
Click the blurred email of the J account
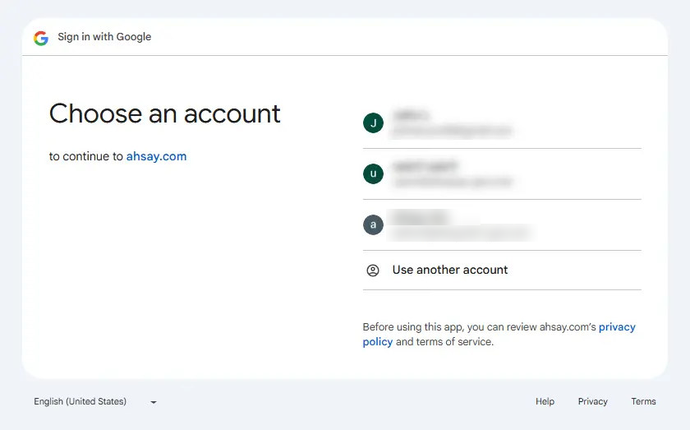(x=452, y=131)
